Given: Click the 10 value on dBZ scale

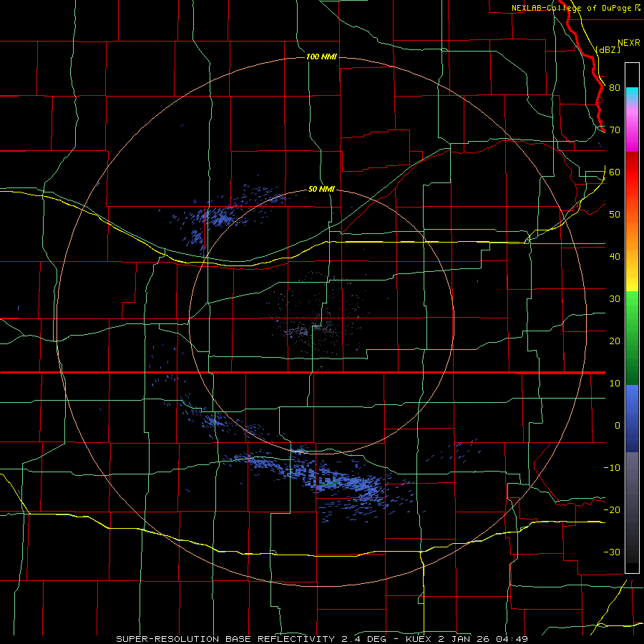Looking at the screenshot, I should [x=615, y=384].
